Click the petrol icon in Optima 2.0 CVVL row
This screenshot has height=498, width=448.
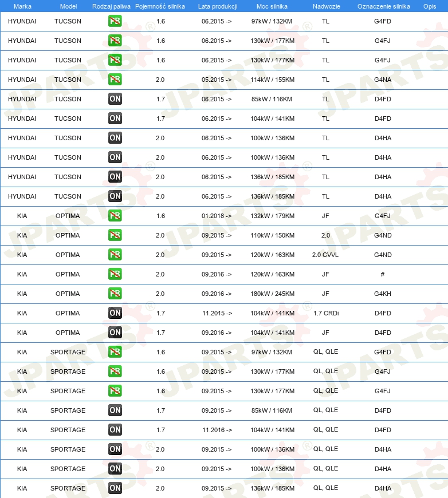pos(115,254)
